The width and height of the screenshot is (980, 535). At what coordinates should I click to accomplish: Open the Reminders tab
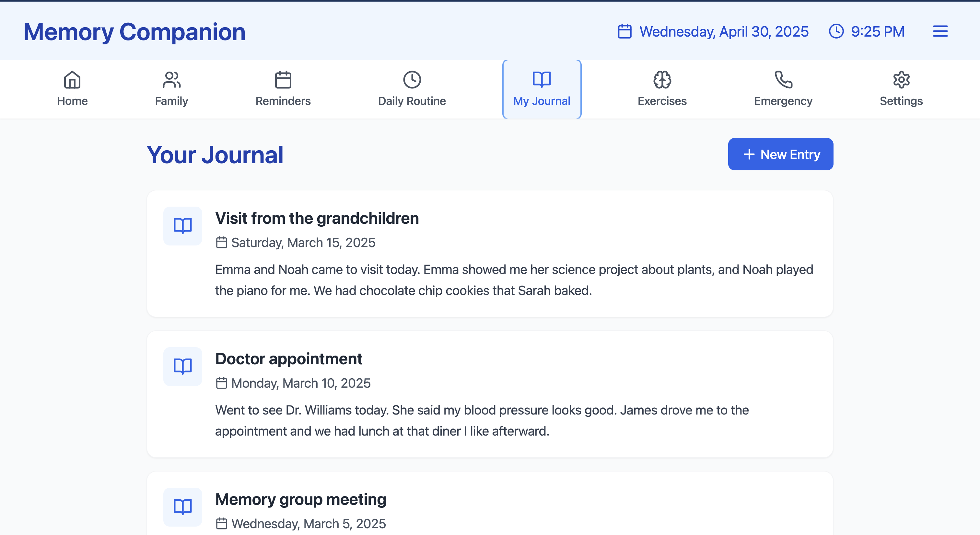click(x=283, y=89)
